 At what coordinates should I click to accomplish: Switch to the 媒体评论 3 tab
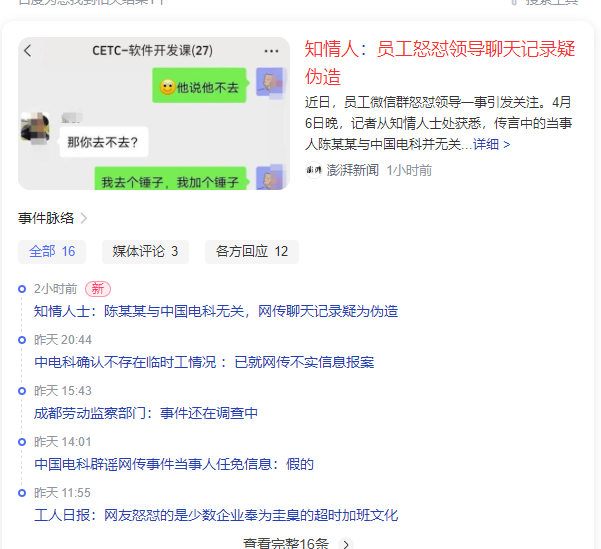click(x=145, y=251)
